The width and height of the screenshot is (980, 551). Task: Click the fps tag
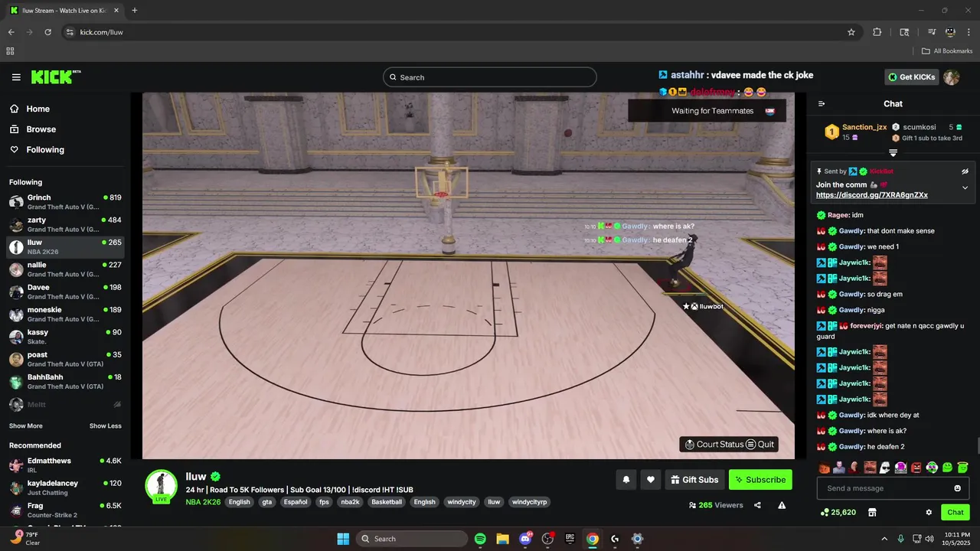(x=325, y=502)
